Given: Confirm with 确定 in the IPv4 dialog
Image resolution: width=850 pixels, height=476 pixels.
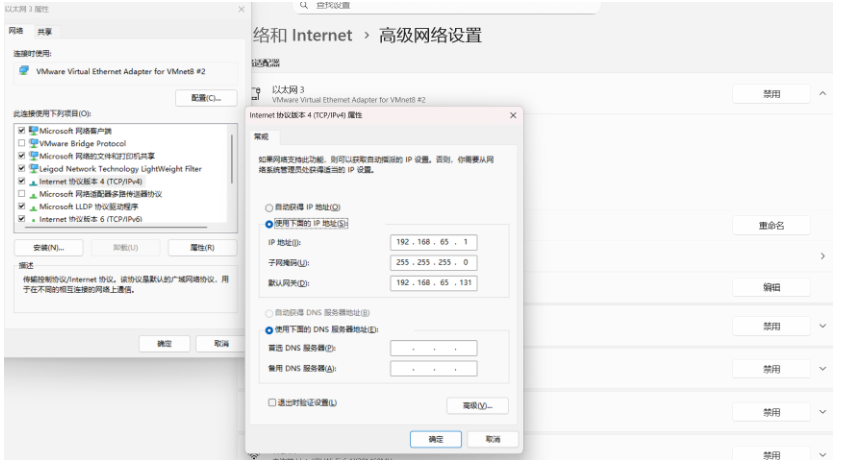Looking at the screenshot, I should [x=436, y=440].
